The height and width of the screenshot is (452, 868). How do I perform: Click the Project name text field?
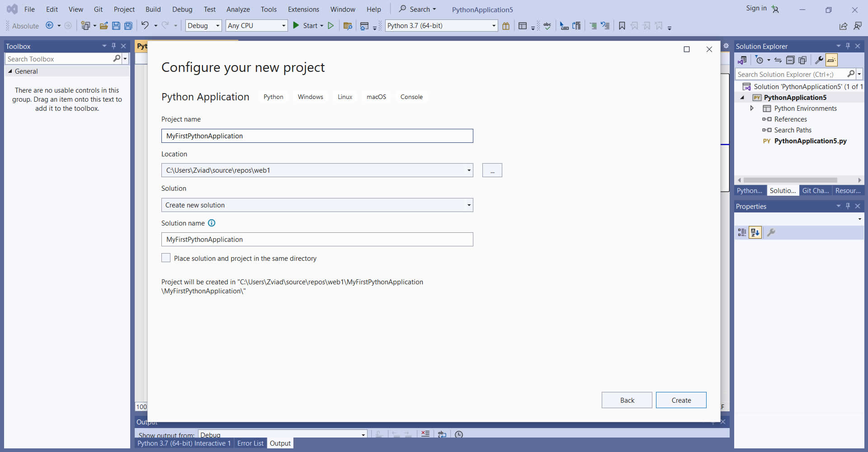317,136
